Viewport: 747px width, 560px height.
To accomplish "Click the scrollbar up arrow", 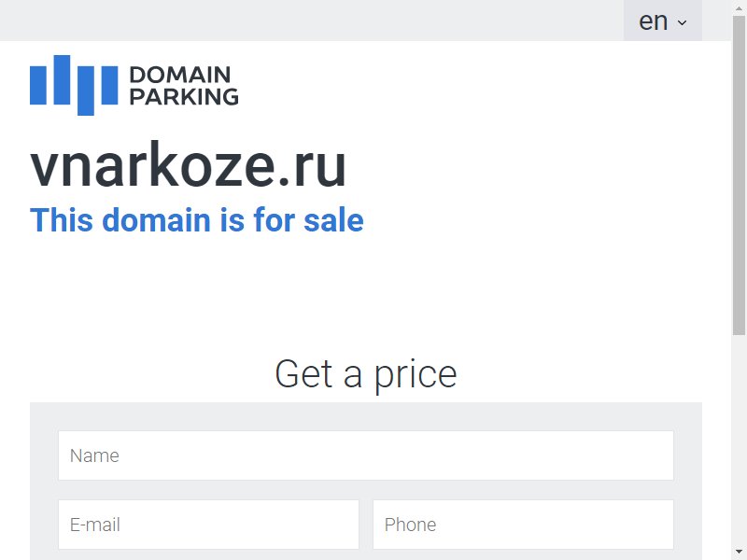I will (x=739, y=7).
